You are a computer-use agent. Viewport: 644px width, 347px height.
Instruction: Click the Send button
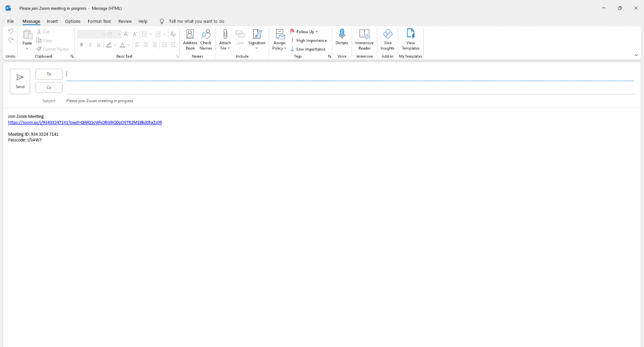20,81
